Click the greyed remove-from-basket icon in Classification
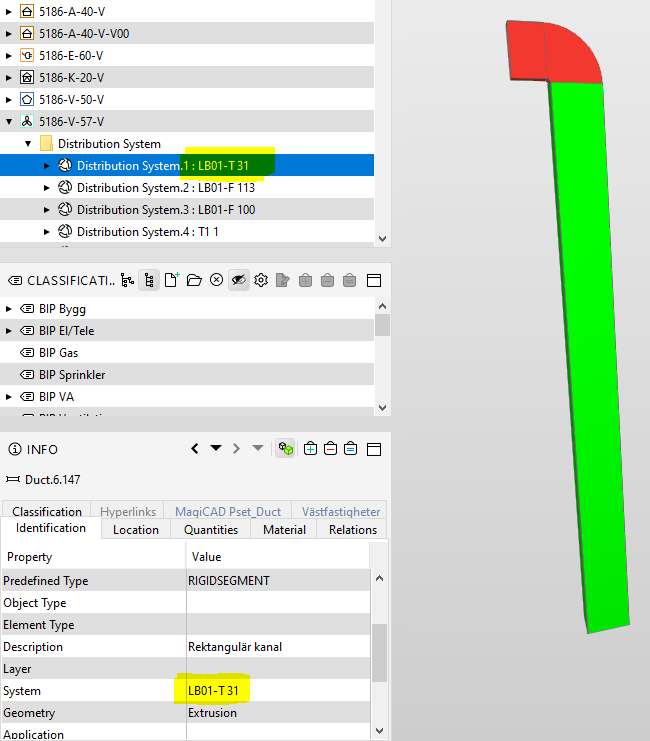This screenshot has width=650, height=741. tap(327, 280)
